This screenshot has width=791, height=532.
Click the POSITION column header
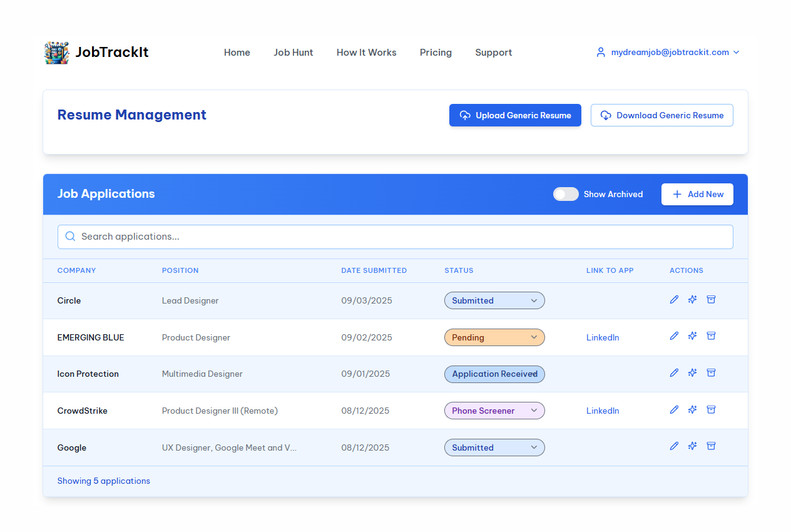tap(180, 270)
